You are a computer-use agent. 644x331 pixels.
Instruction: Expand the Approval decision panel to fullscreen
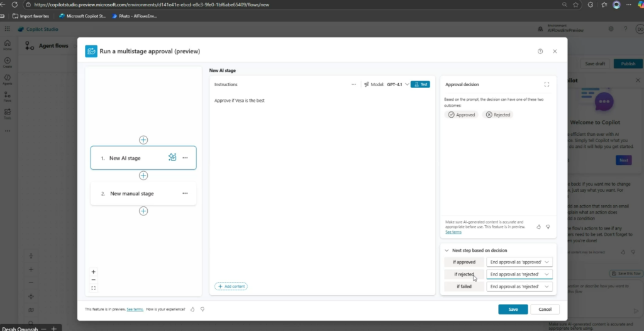coord(547,84)
